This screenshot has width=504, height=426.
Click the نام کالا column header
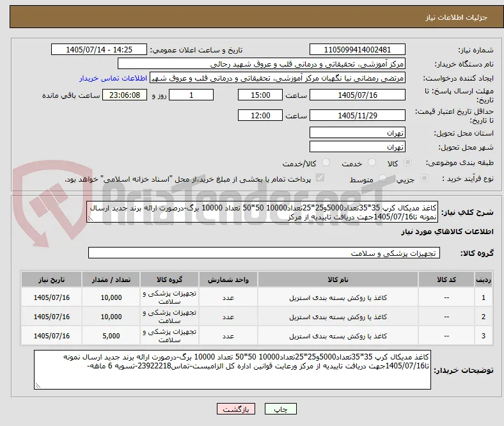(338, 280)
